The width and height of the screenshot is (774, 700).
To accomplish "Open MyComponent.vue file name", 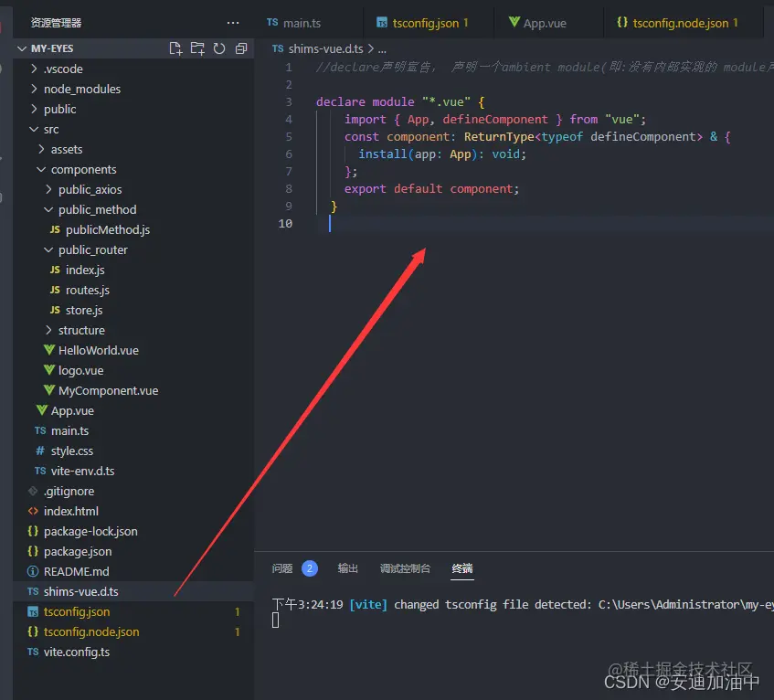I will click(108, 390).
